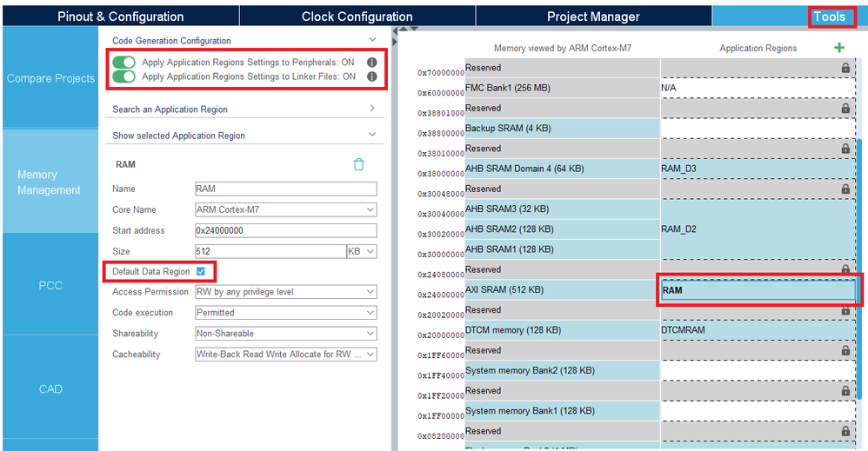868x451 pixels.
Task: Click the memory map vertical scrollbar
Action: [x=859, y=269]
